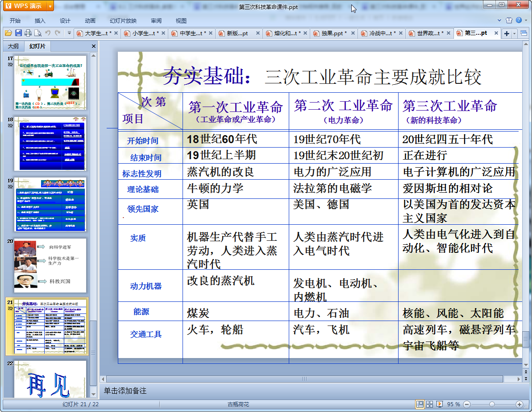Screen dimensions: 532x412
Task: Switch to Normal view in status bar
Action: pos(420,404)
